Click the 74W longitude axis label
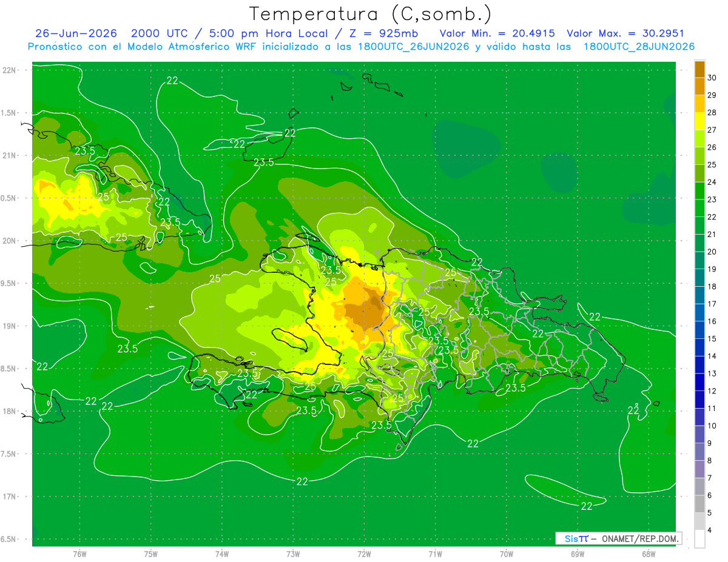The height and width of the screenshot is (562, 728). coord(222,554)
